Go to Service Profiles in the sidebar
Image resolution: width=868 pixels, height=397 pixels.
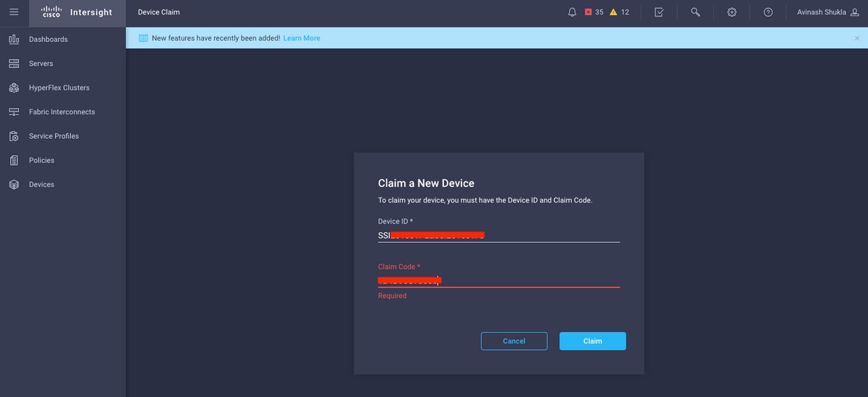(x=54, y=136)
